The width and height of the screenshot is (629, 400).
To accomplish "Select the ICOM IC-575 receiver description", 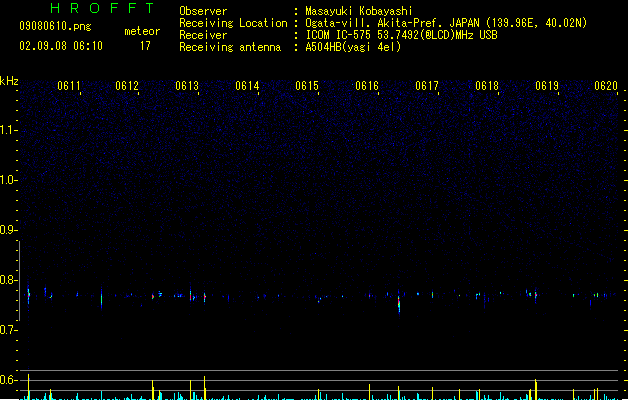I will tap(401, 35).
